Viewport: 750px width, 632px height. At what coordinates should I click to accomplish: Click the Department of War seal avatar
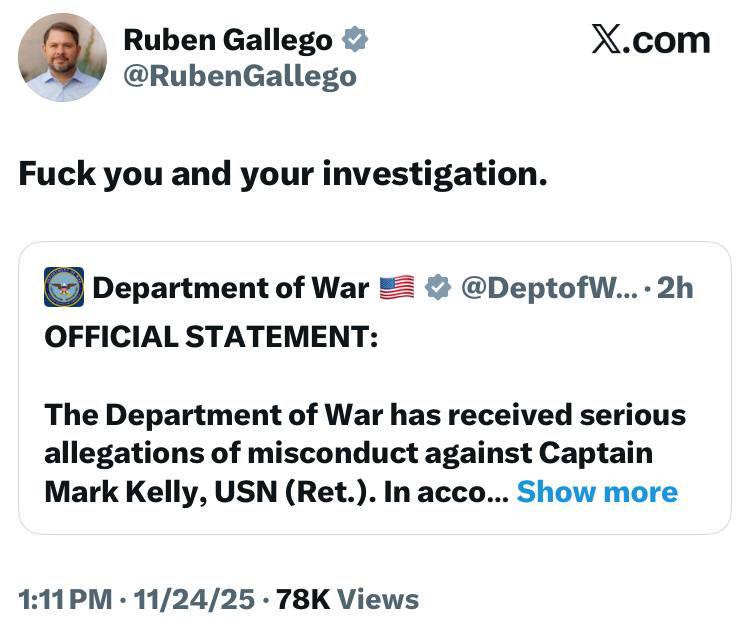64,287
